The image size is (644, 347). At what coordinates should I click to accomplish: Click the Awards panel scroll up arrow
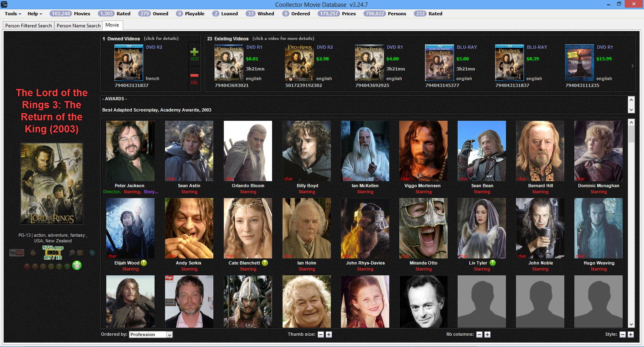coord(631,99)
